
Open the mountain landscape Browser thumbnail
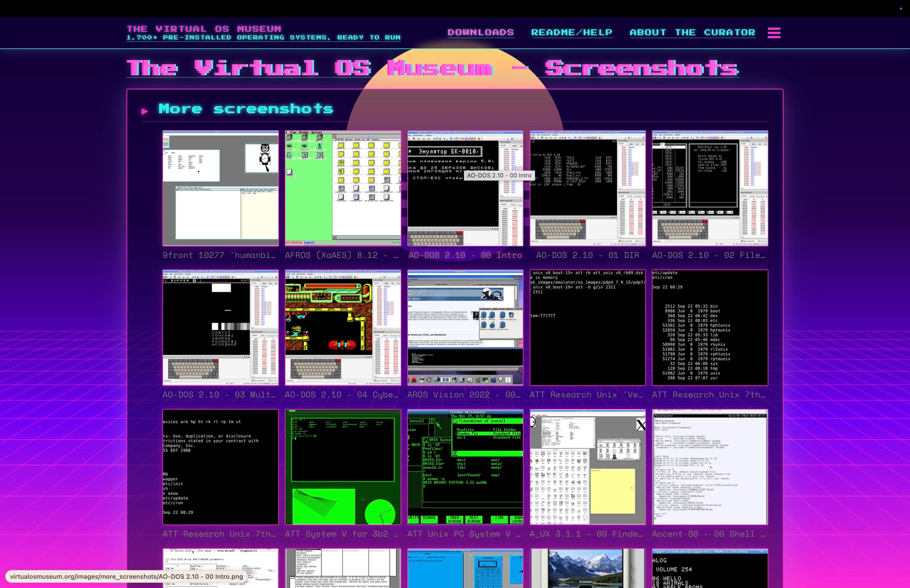pos(588,568)
